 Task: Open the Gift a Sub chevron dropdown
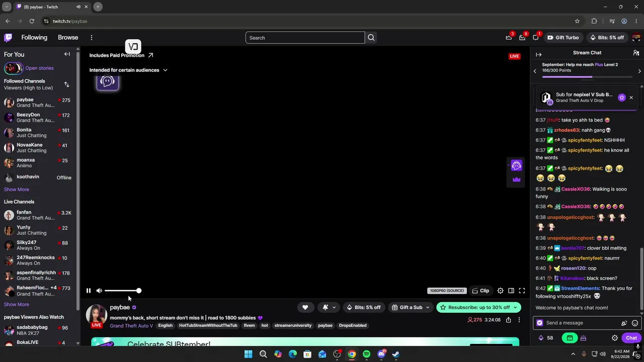pyautogui.click(x=428, y=307)
